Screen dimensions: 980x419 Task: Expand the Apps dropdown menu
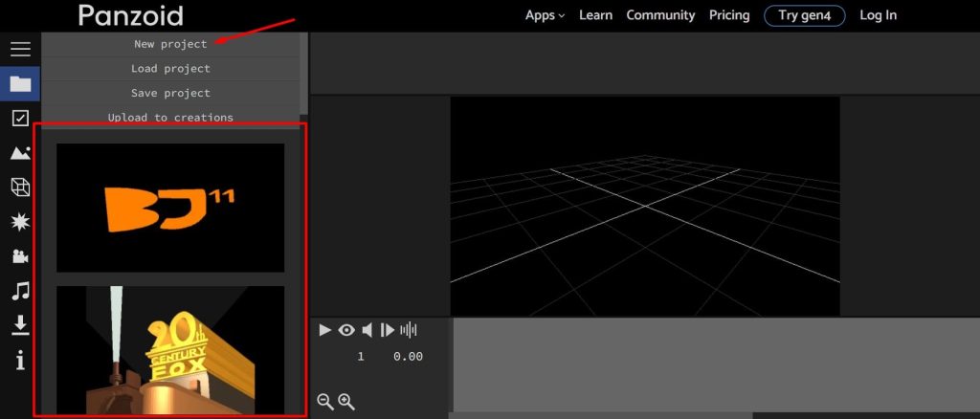click(545, 15)
